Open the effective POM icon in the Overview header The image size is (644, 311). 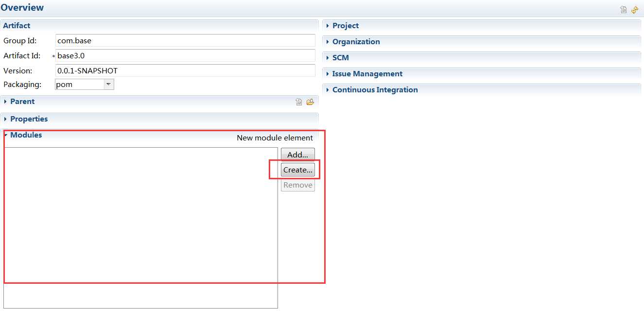coord(624,10)
